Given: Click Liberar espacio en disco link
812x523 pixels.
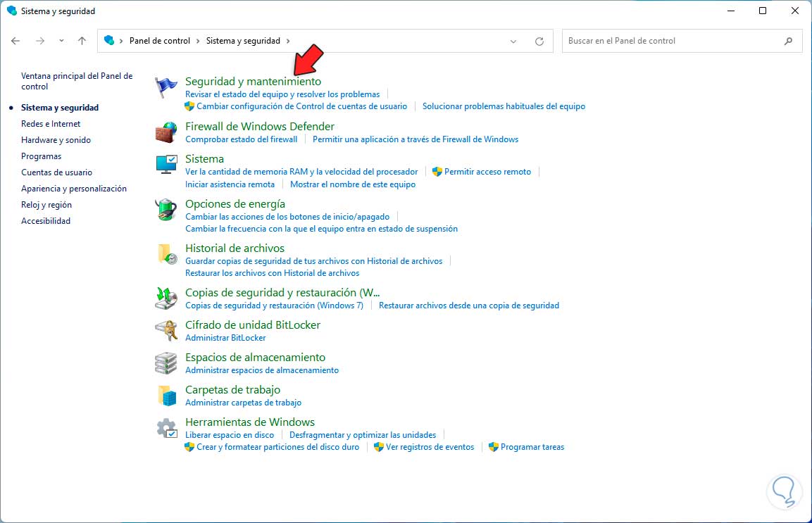Looking at the screenshot, I should [230, 435].
